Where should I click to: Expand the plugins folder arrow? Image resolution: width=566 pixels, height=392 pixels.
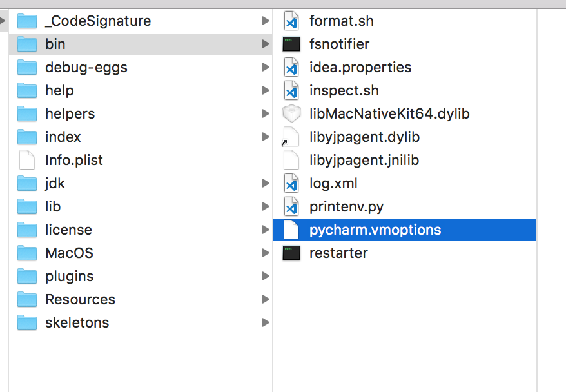tap(266, 276)
